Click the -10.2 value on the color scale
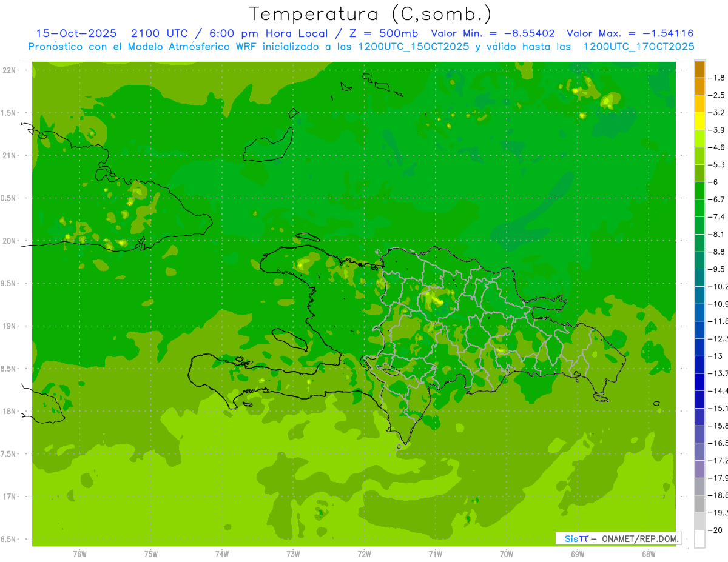The height and width of the screenshot is (562, 728). (720, 286)
